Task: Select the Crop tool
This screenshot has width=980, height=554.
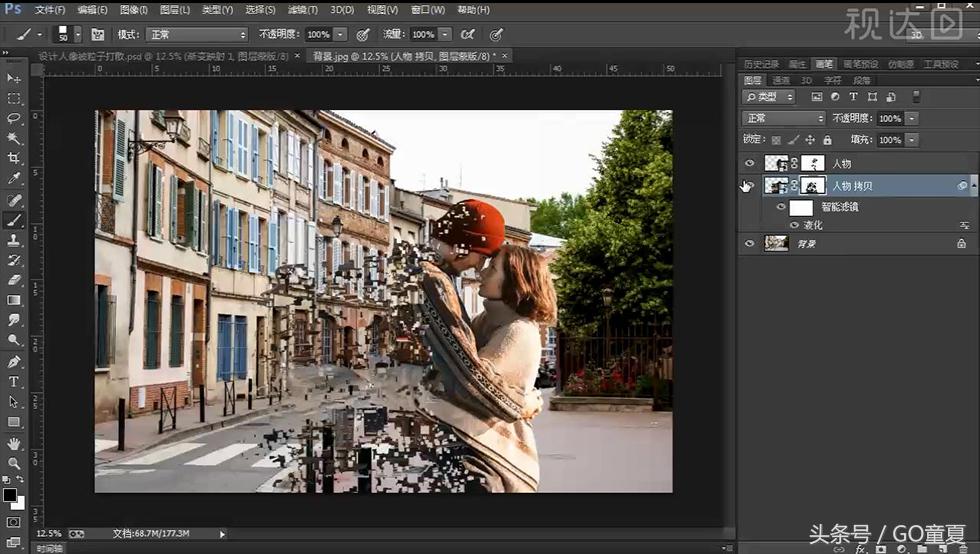Action: pos(14,158)
